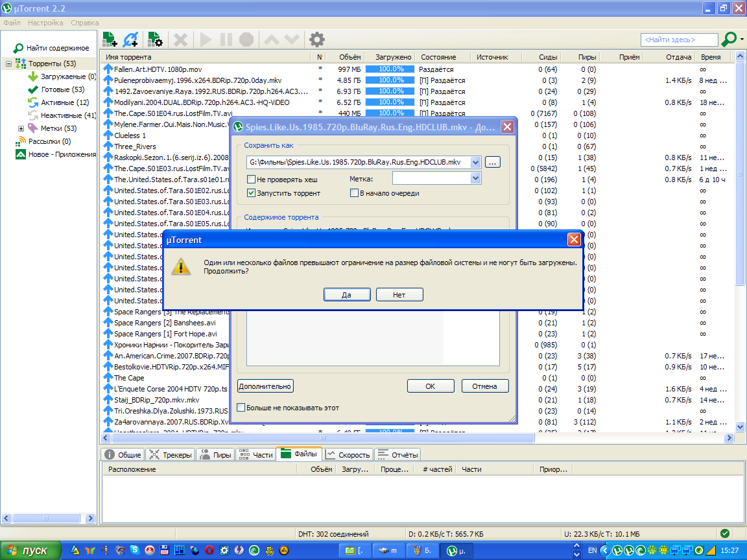Move torrent up the queue

[x=272, y=40]
